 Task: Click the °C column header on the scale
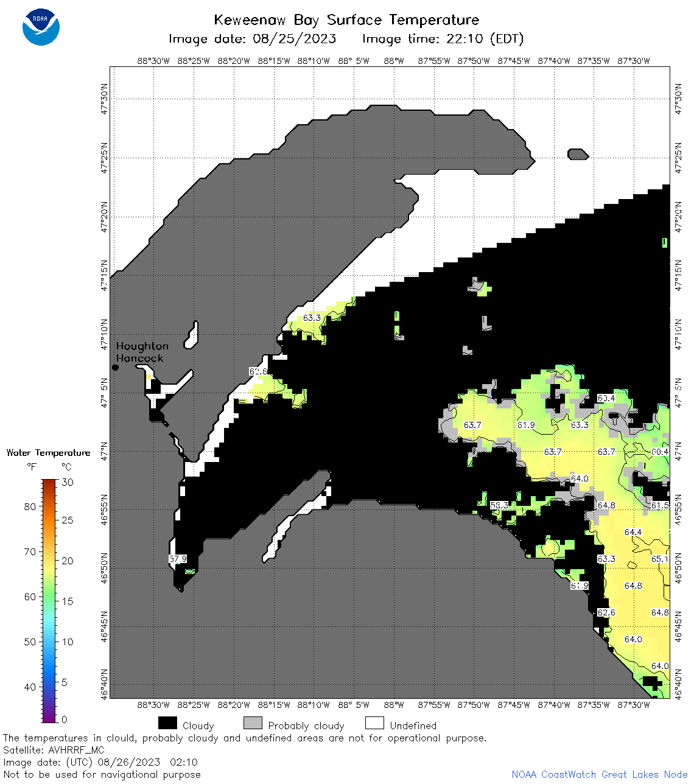[66, 467]
